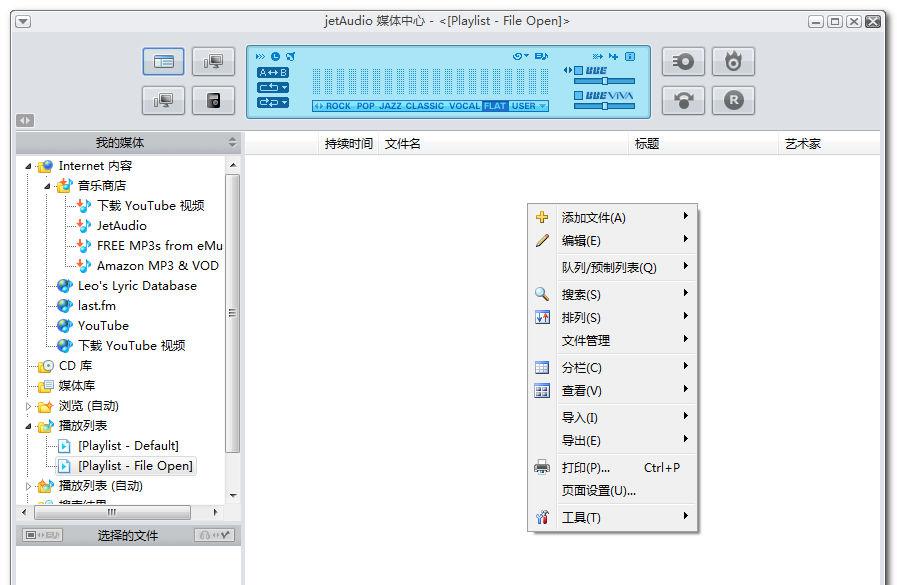Select the ROCK equalizer preset
The height and width of the screenshot is (585, 897).
click(338, 106)
